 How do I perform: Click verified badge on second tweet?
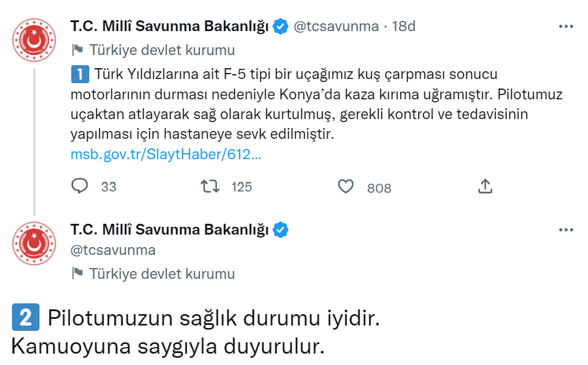[x=280, y=230]
